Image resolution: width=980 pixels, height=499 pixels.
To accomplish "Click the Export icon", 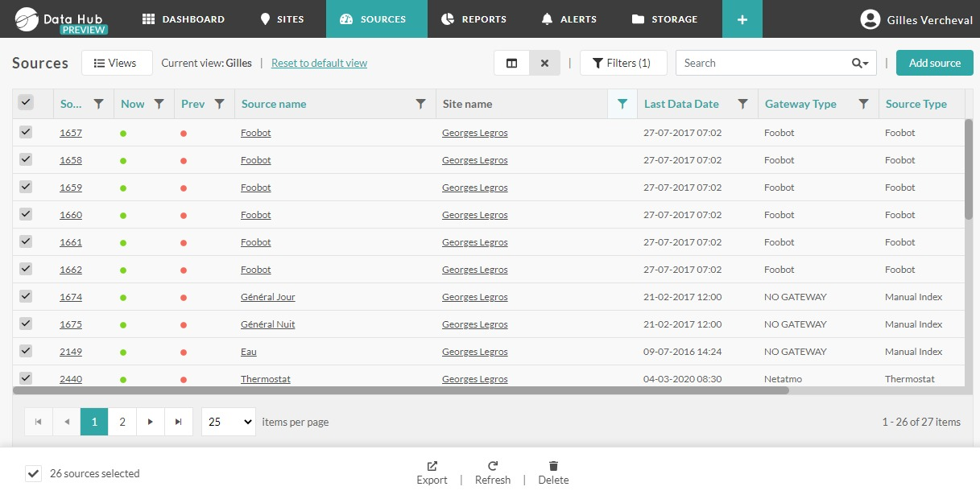I will (x=432, y=466).
